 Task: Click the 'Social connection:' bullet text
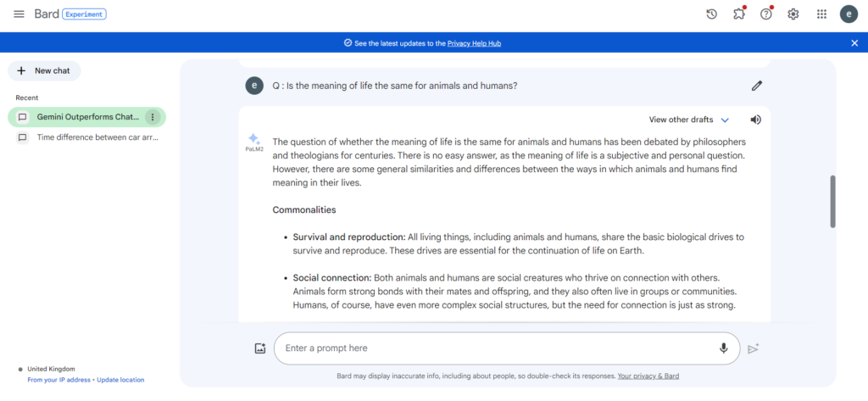point(332,277)
